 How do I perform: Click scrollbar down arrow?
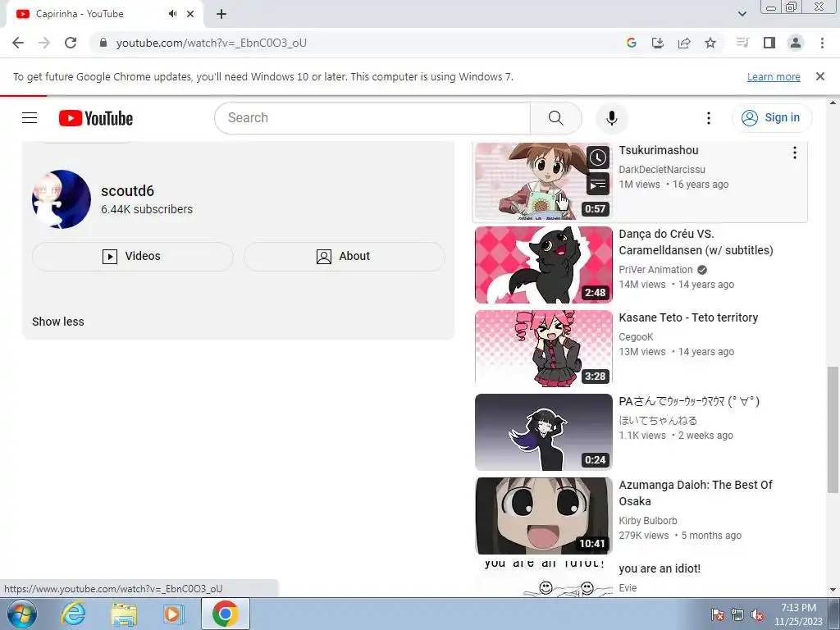[x=833, y=590]
